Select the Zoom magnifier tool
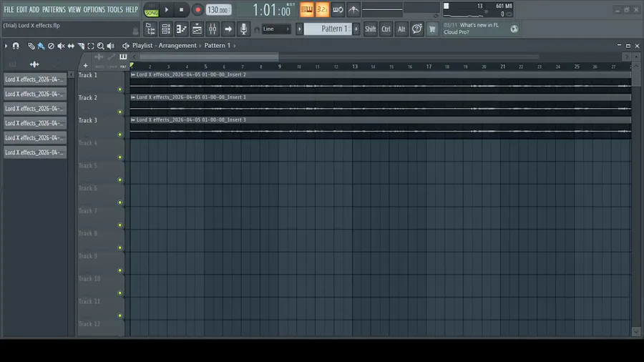Viewport: 644px width, 362px height. pos(101,46)
